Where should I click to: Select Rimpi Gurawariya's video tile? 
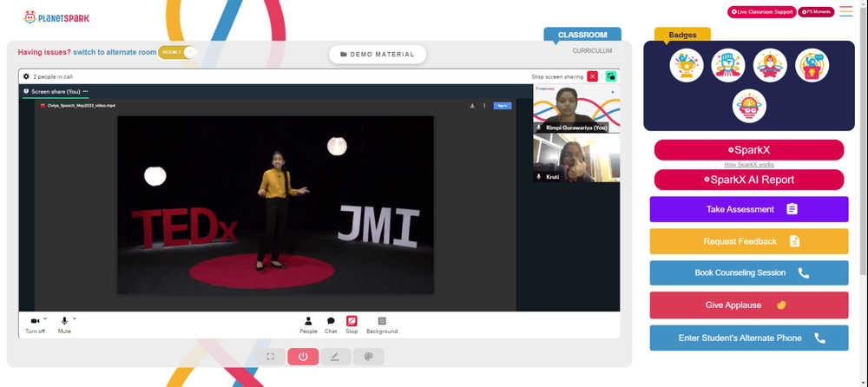576,108
